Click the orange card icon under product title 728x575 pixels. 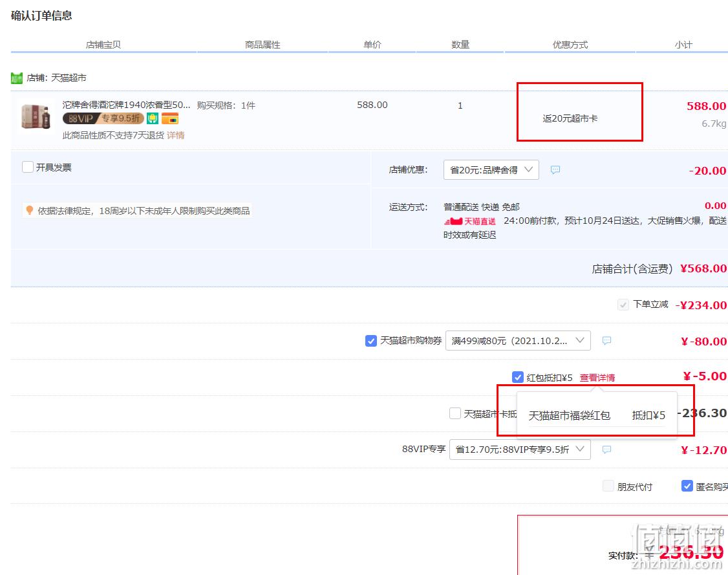tap(170, 119)
